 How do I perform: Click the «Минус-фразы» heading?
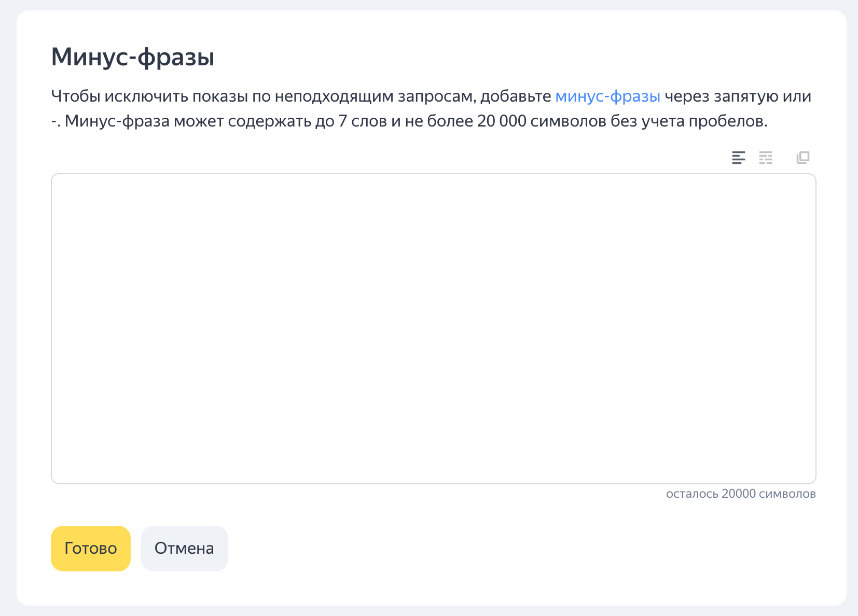(x=133, y=57)
